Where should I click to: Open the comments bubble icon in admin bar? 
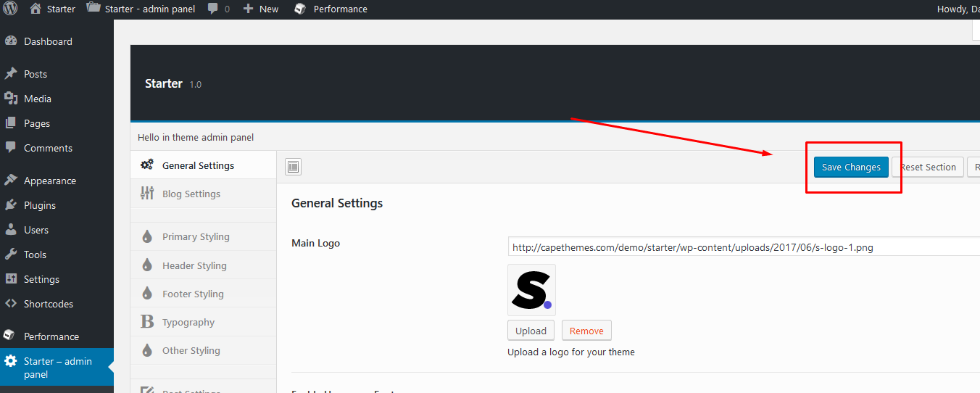pos(212,9)
